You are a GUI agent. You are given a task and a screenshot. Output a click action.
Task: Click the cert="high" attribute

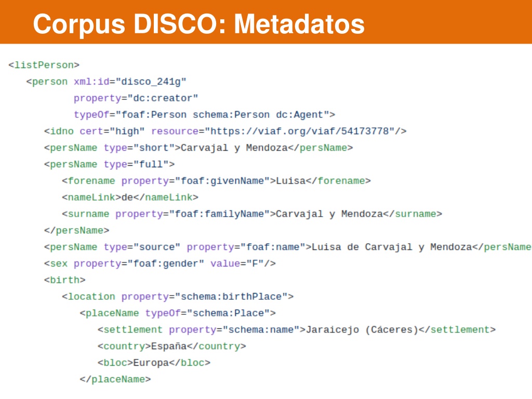pos(112,131)
